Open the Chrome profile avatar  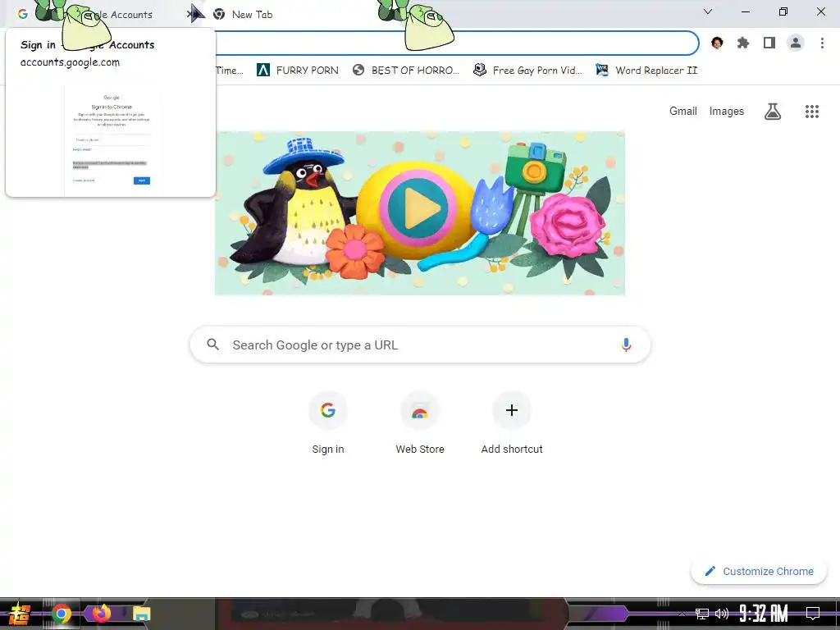point(796,43)
